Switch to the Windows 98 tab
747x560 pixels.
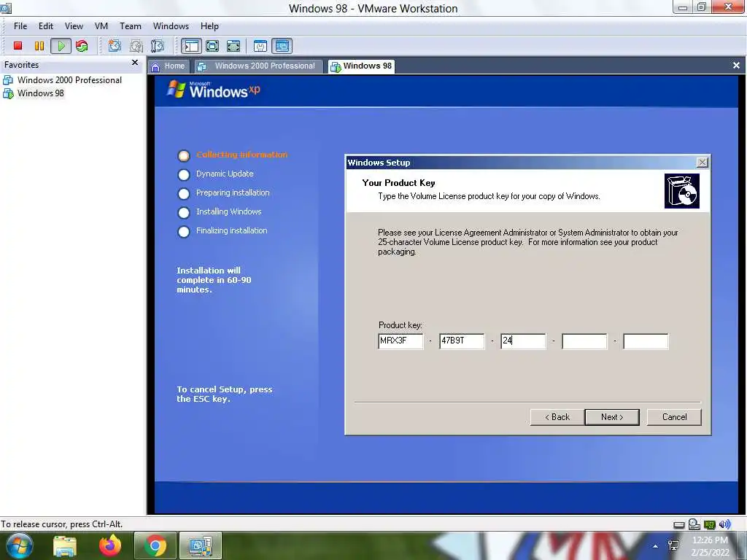point(362,66)
